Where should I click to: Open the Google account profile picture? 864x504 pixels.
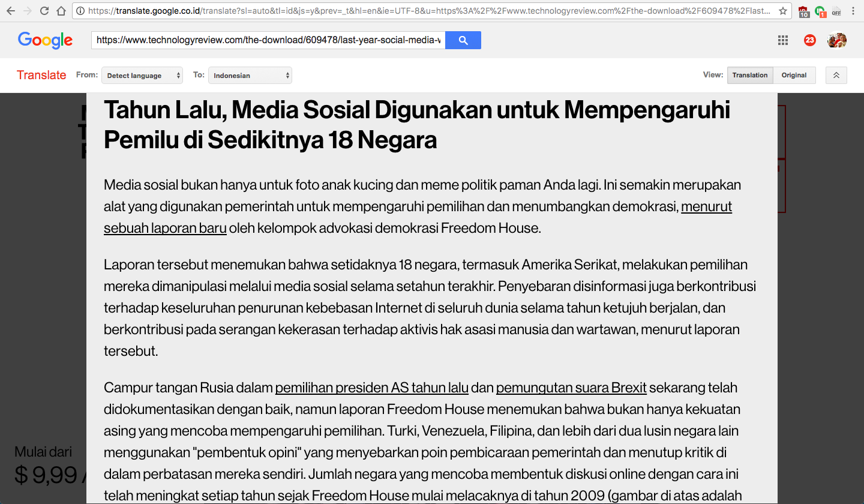pyautogui.click(x=836, y=40)
